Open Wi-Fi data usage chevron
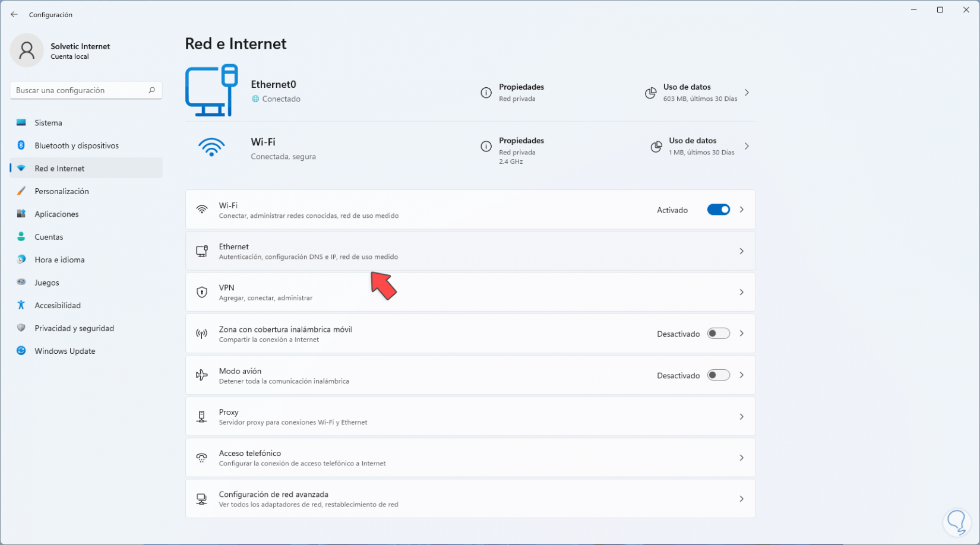The image size is (980, 545). 747,146
